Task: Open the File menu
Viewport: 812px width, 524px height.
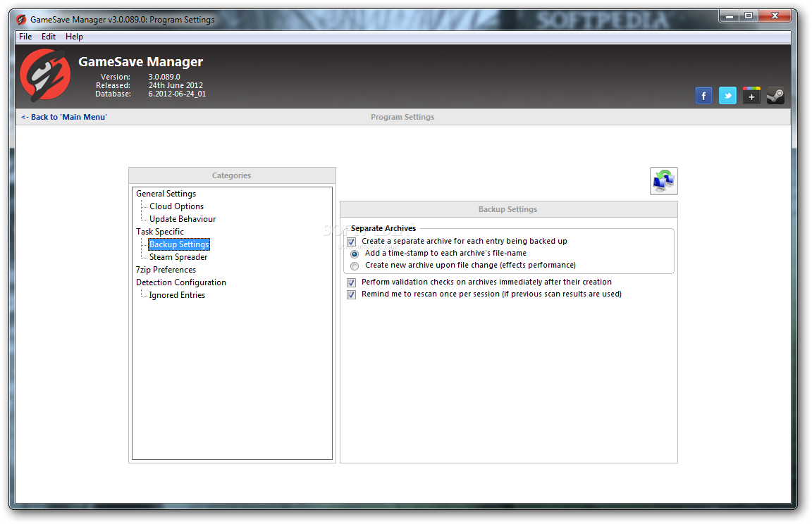Action: click(x=25, y=37)
